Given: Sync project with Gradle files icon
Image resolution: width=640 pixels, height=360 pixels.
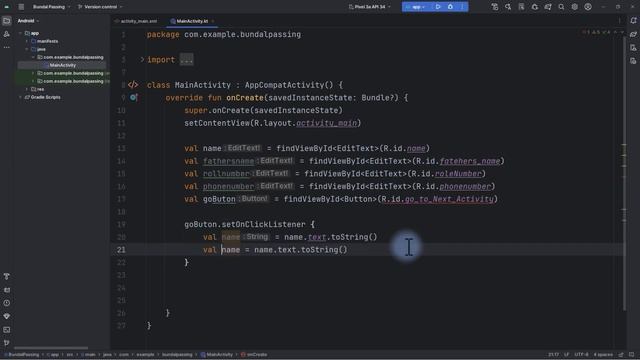Looking at the screenshot, I should point(548,7).
